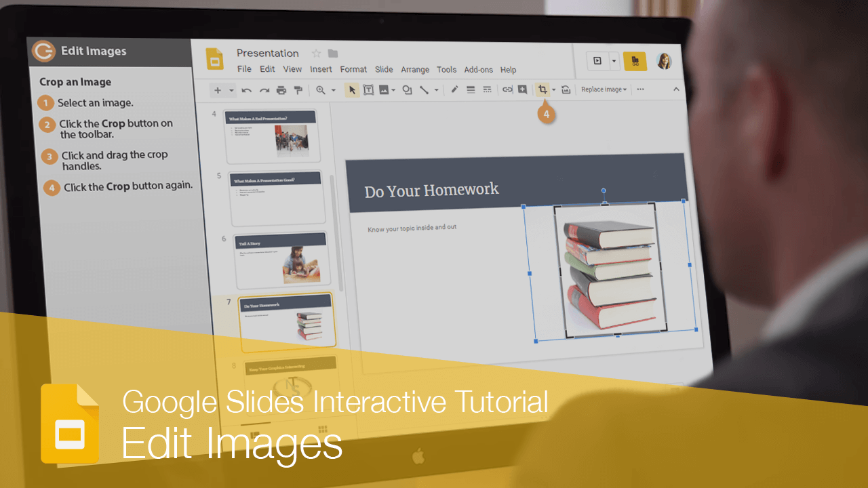Click the Print icon
The width and height of the screenshot is (868, 488).
point(280,89)
